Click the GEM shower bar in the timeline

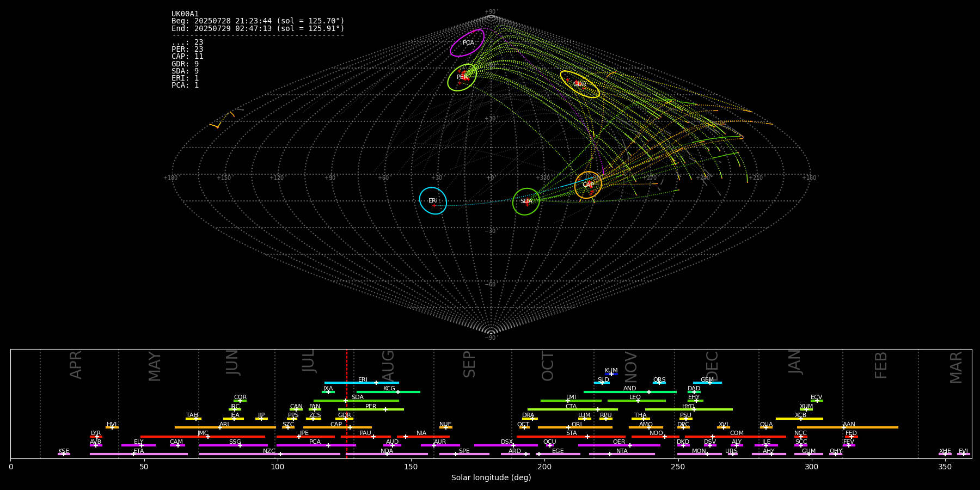click(707, 383)
